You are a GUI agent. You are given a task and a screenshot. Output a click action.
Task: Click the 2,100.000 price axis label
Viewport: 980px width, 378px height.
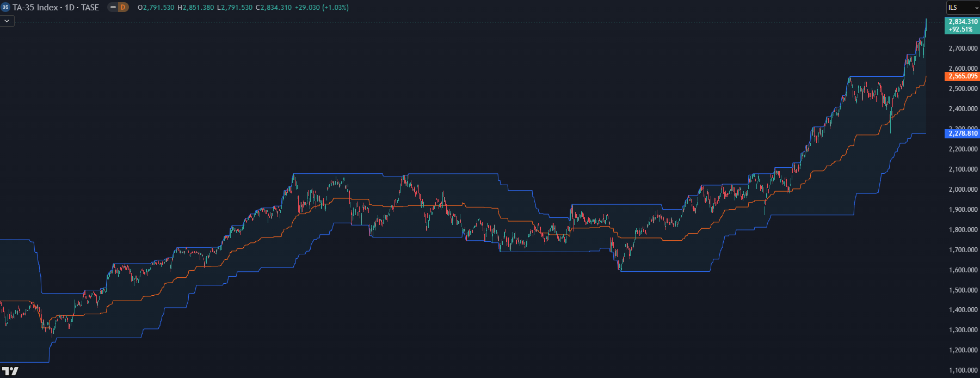click(963, 169)
